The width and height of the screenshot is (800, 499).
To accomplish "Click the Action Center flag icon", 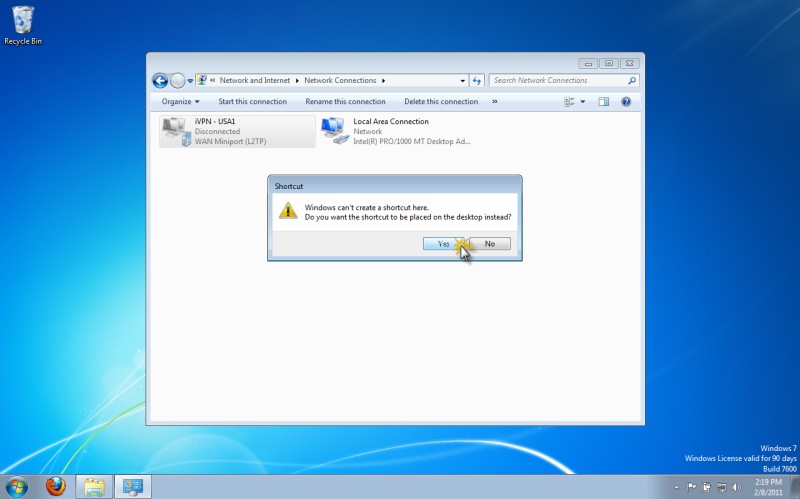I will coord(691,487).
